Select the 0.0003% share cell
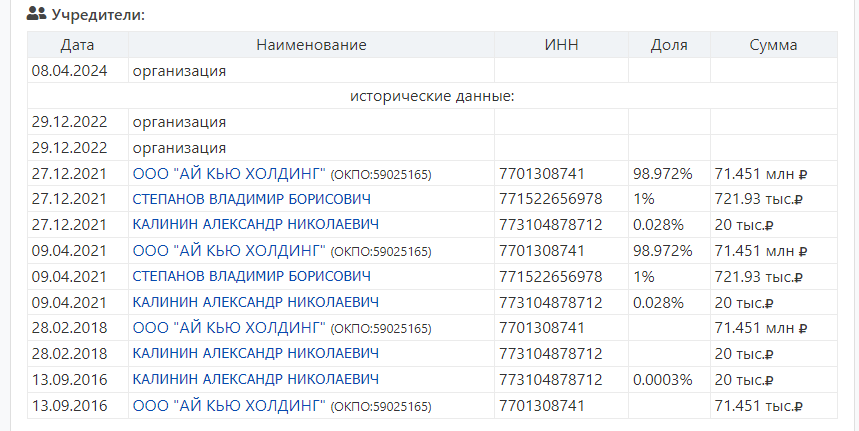859x431 pixels. tap(662, 380)
